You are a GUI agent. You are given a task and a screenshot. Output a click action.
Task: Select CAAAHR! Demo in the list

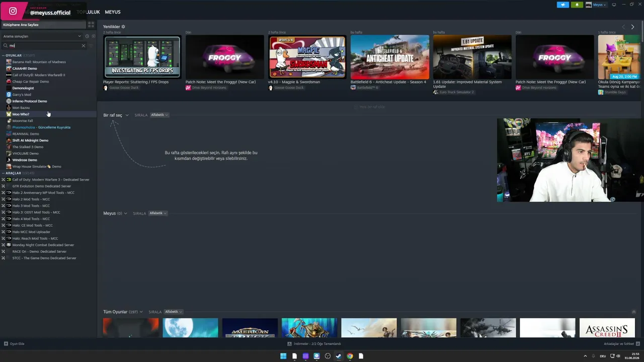pyautogui.click(x=25, y=68)
